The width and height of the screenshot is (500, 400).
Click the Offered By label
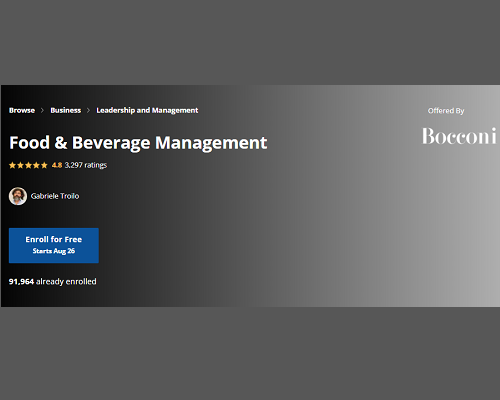pyautogui.click(x=446, y=111)
